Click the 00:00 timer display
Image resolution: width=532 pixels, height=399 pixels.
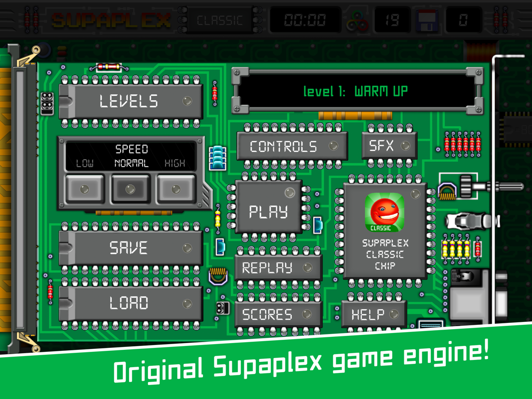click(305, 20)
